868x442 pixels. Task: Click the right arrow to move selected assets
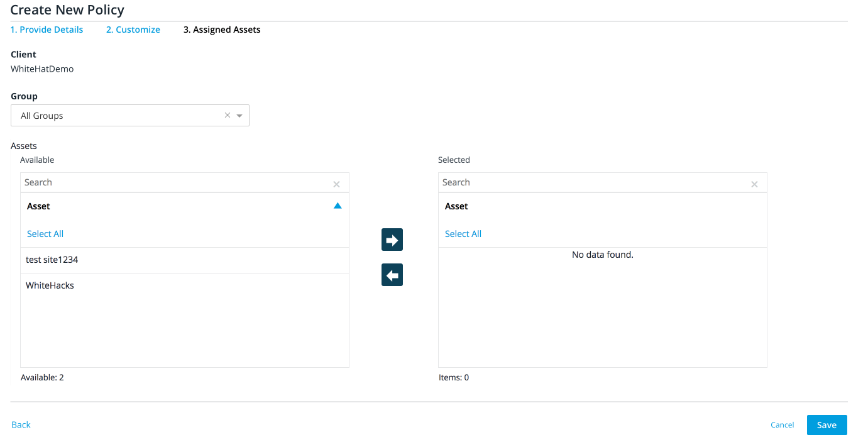(392, 240)
